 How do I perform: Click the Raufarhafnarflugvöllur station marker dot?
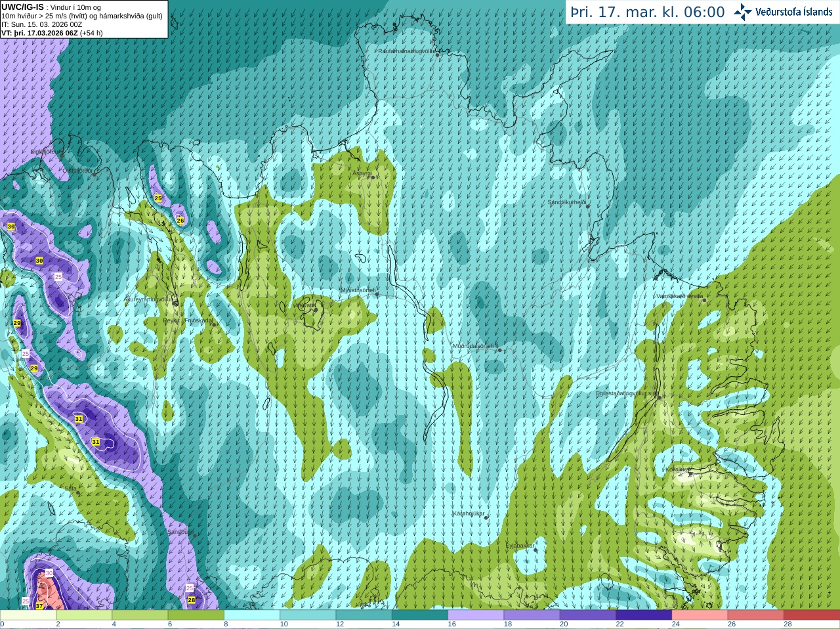[x=438, y=55]
